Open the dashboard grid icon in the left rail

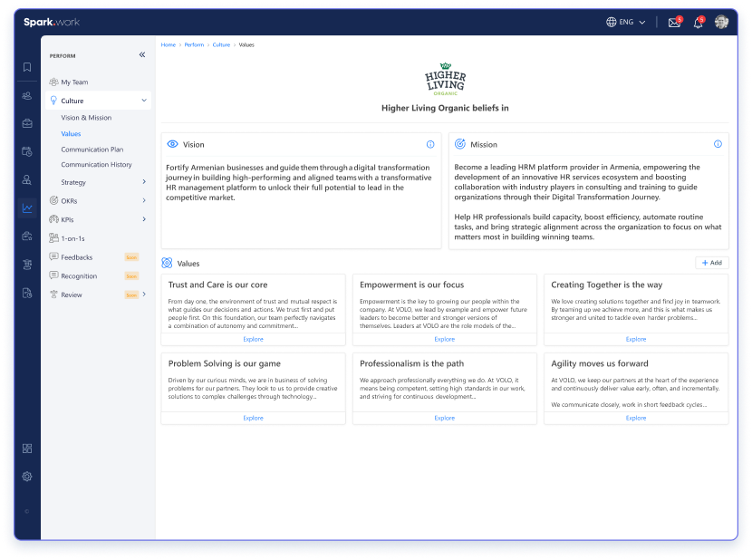27,449
